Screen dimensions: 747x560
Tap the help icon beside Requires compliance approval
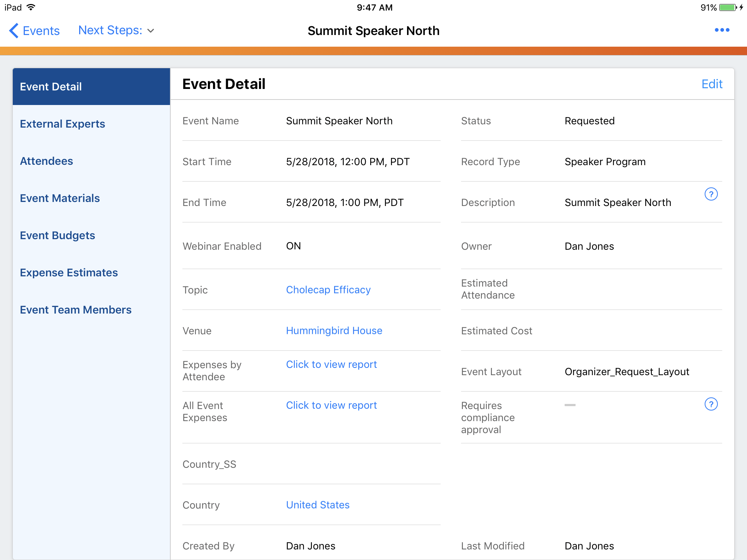tap(711, 404)
